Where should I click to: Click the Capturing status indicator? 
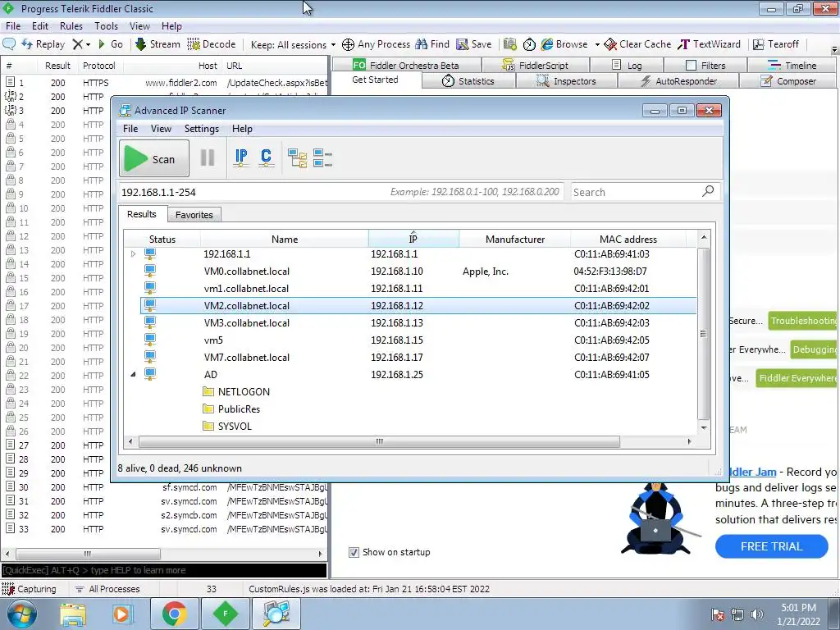coord(30,589)
